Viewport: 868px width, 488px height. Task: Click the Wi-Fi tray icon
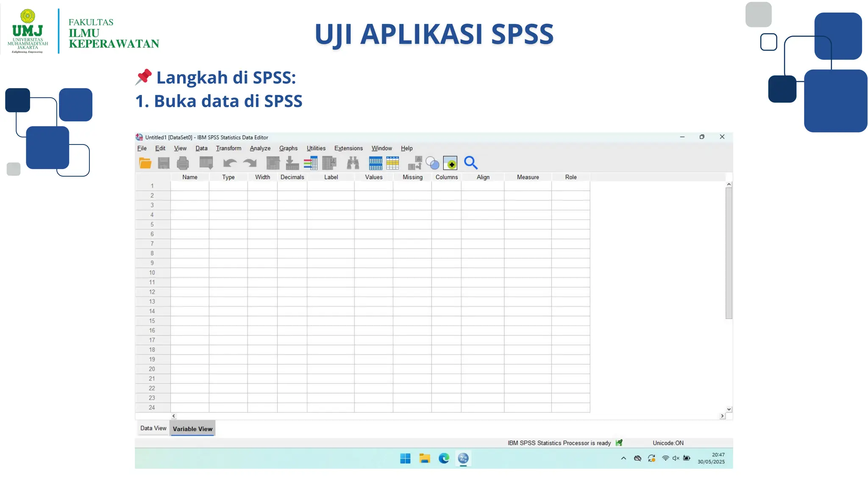[665, 458]
